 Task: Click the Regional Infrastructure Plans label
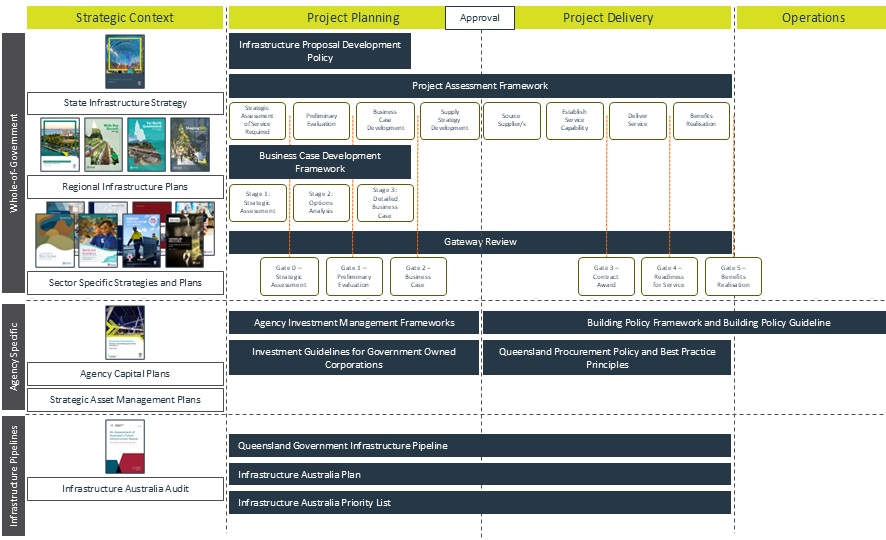click(125, 186)
